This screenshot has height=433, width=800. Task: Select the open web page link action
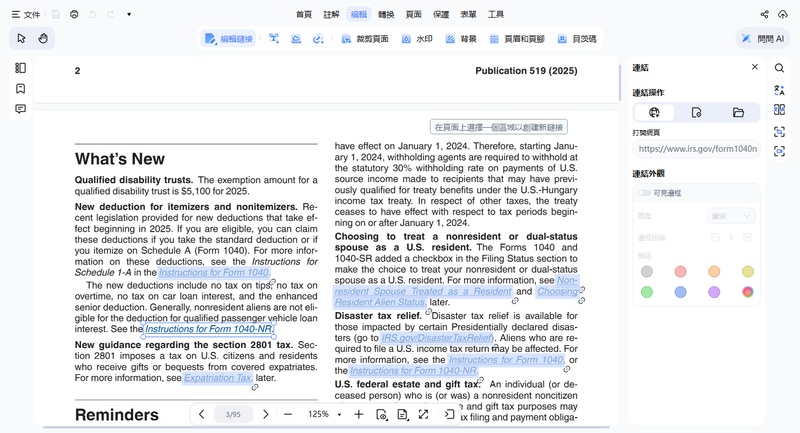[x=654, y=112]
